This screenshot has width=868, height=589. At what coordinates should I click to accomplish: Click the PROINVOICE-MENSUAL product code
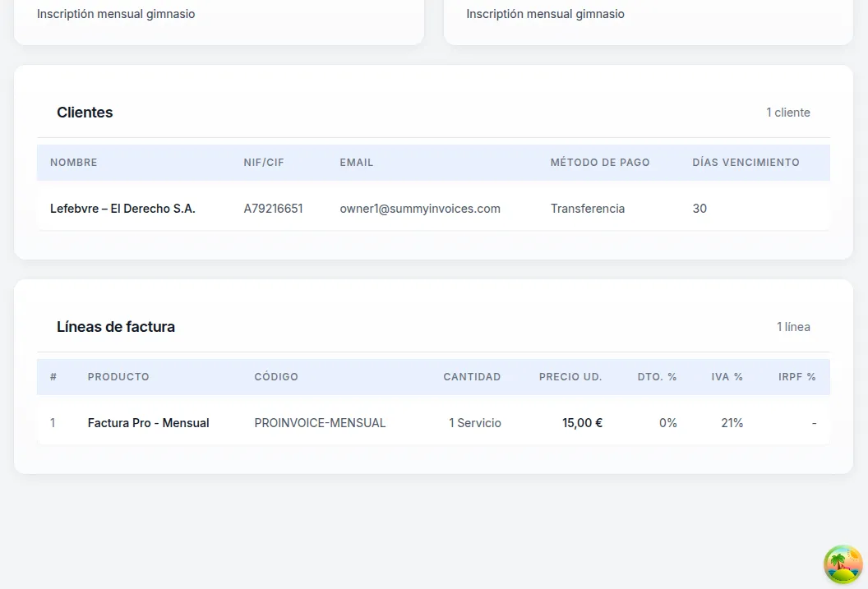tap(320, 423)
